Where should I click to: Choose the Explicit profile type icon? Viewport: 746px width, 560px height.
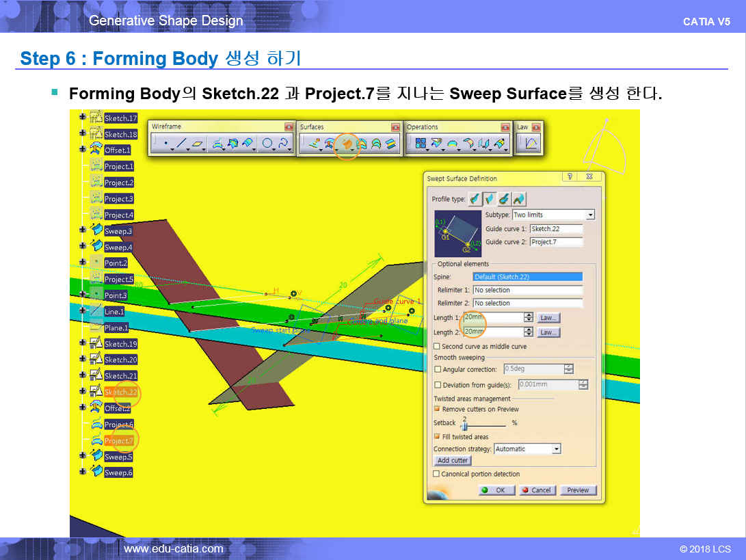click(x=475, y=199)
